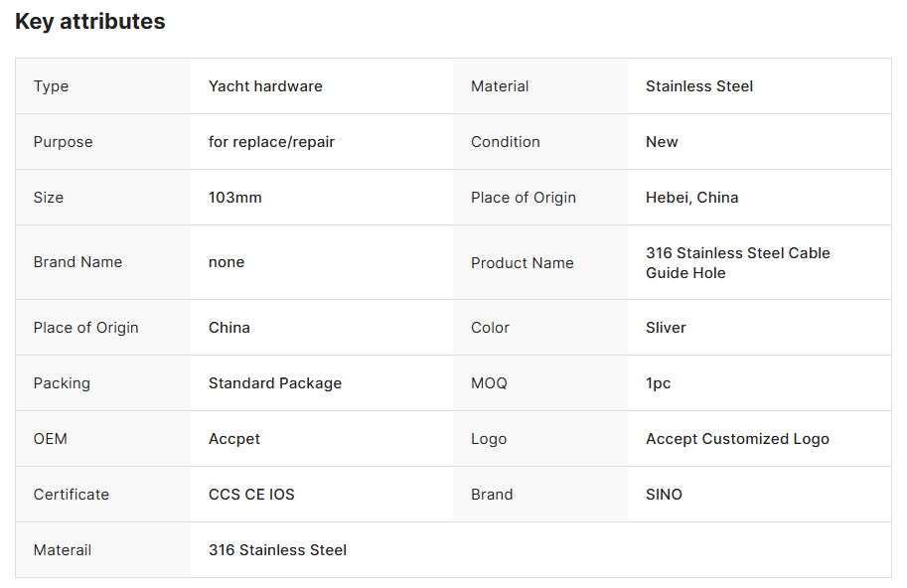The width and height of the screenshot is (907, 588).
Task: Click the none brand name value
Action: (227, 262)
